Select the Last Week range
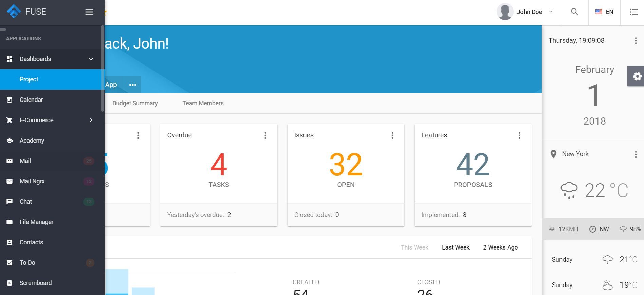Image resolution: width=644 pixels, height=295 pixels. point(456,247)
